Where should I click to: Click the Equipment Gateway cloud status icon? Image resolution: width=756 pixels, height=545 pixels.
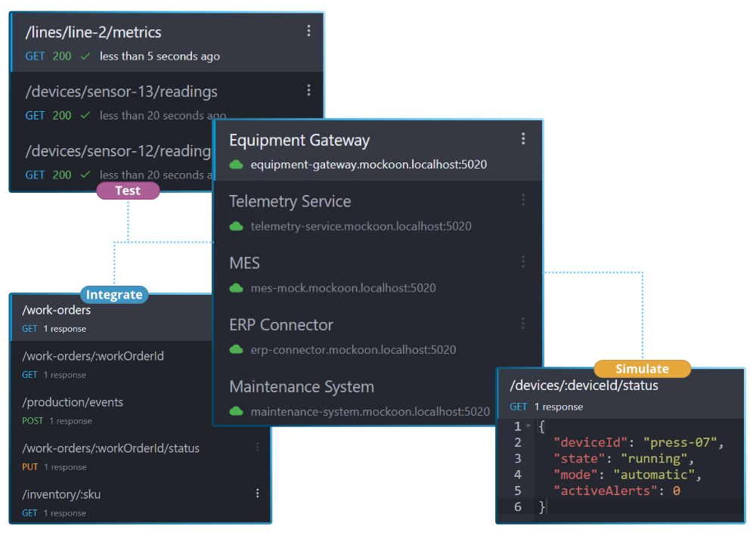click(x=236, y=165)
